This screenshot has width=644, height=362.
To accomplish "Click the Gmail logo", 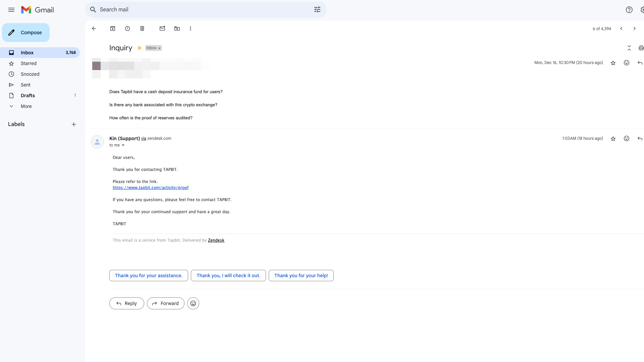I will tap(38, 10).
